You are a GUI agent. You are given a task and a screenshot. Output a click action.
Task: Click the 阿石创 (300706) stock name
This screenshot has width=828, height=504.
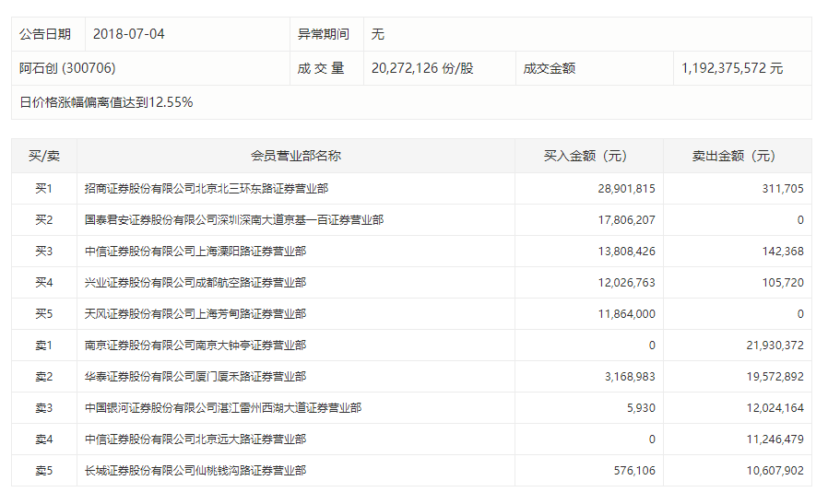coord(67,68)
